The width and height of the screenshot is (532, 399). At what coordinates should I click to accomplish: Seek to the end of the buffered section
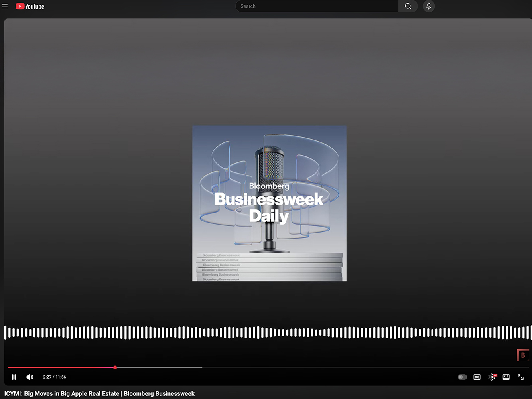(201, 367)
